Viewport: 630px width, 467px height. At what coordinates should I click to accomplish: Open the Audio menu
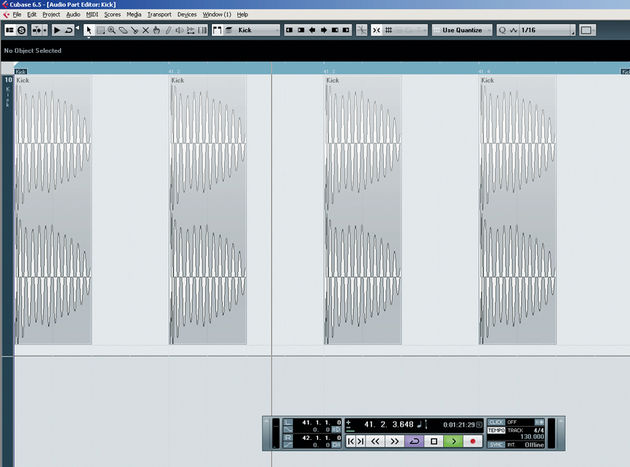point(73,14)
